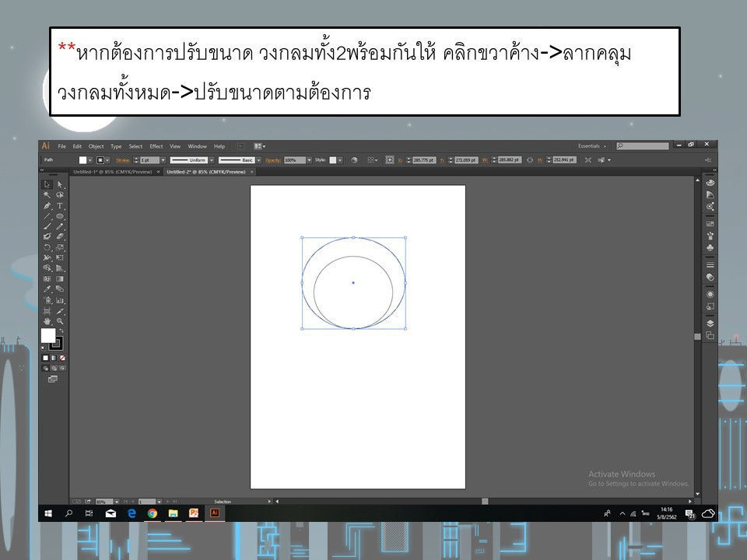Screen dimensions: 747x560
Task: Pick the Column Graph tool
Action: coord(60,300)
